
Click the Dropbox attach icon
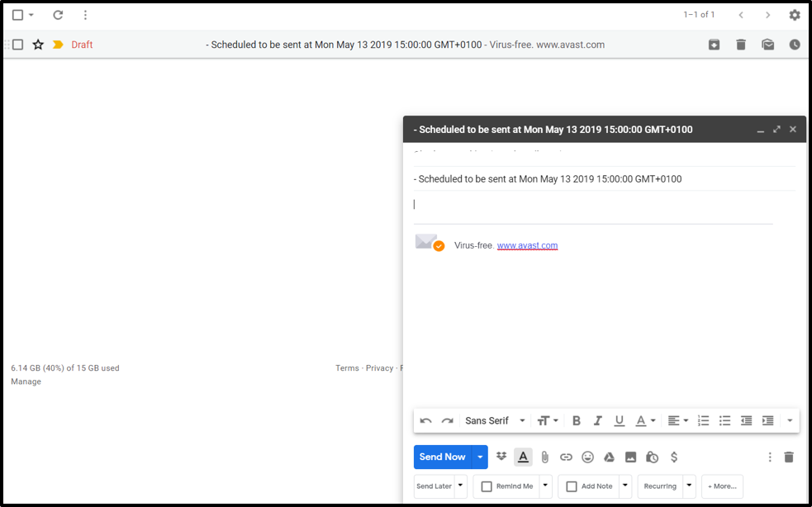(x=501, y=457)
